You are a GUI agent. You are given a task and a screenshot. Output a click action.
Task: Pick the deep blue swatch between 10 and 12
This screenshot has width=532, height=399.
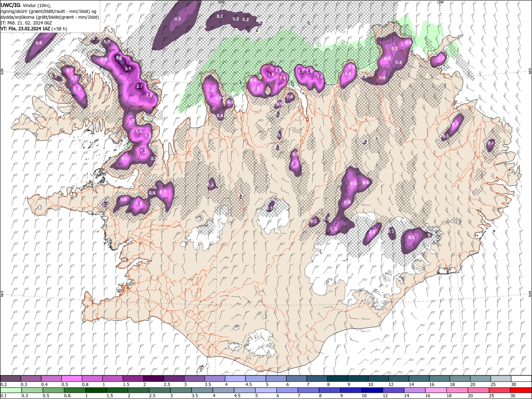point(372,390)
